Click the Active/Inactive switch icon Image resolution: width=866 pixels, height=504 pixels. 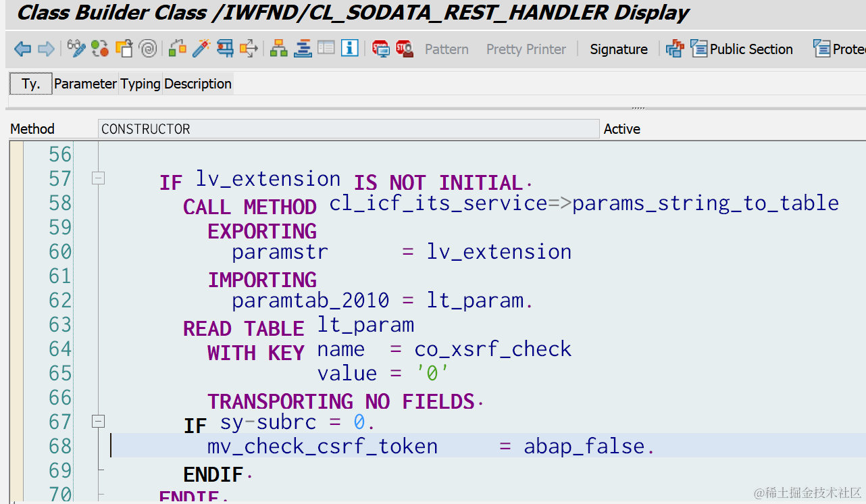(x=100, y=48)
